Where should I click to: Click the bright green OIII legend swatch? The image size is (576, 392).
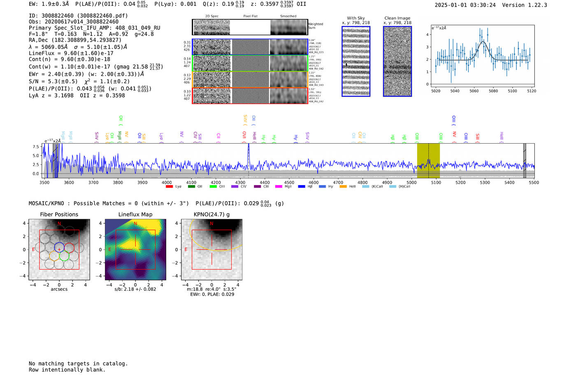(213, 187)
